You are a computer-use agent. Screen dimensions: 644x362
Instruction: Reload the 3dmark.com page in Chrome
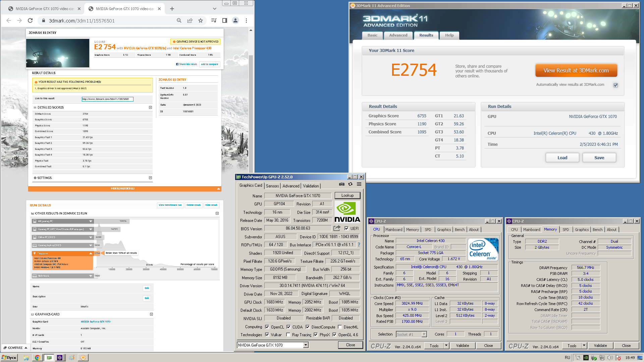coord(30,20)
